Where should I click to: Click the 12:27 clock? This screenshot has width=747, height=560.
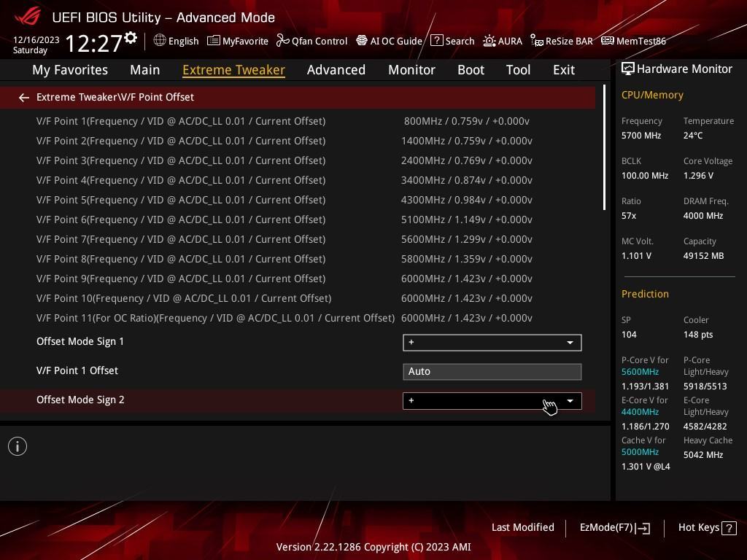(94, 43)
